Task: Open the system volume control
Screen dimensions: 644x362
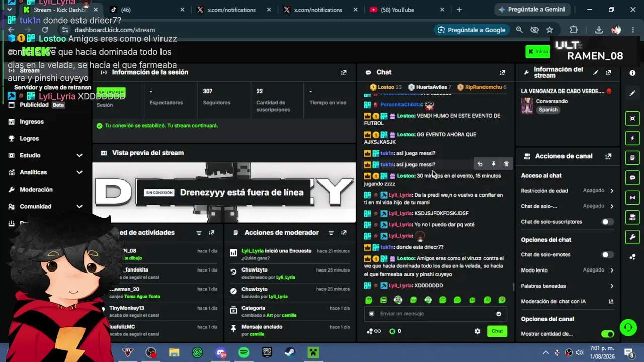Action: 579,352
